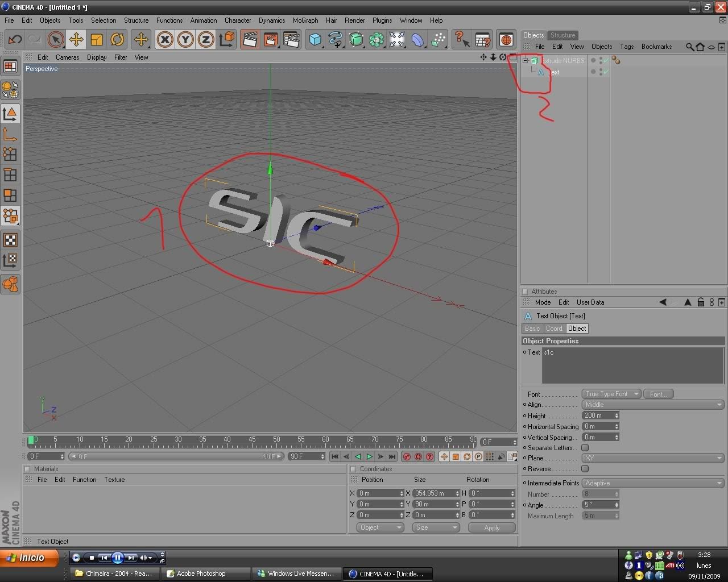Click the timeline preview range bar

click(x=176, y=456)
